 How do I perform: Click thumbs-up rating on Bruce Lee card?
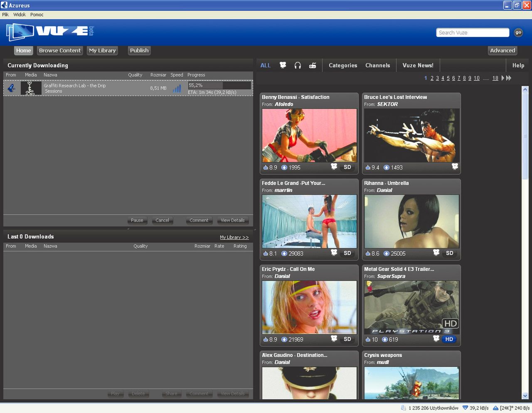tap(368, 167)
